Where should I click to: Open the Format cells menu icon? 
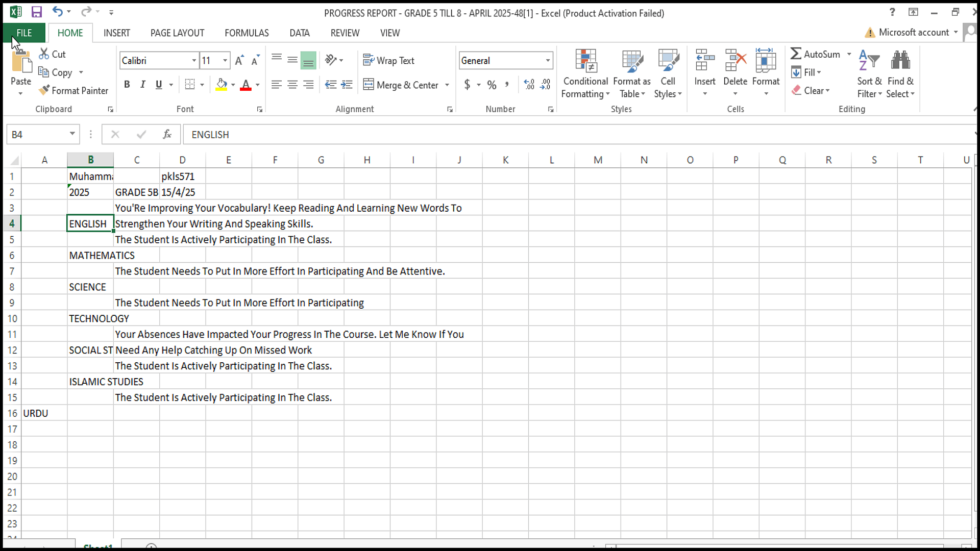[766, 60]
